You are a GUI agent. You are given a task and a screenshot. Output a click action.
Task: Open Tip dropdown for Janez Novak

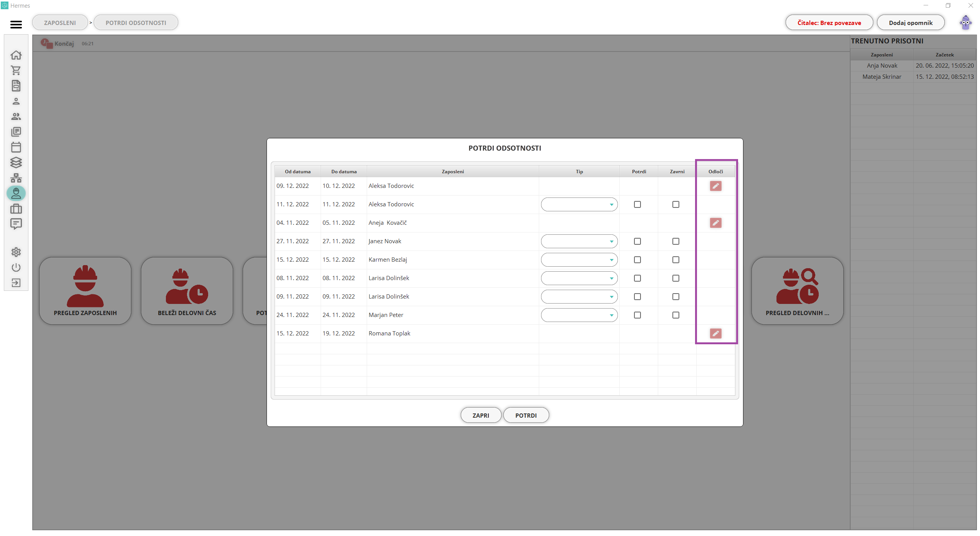pyautogui.click(x=579, y=241)
